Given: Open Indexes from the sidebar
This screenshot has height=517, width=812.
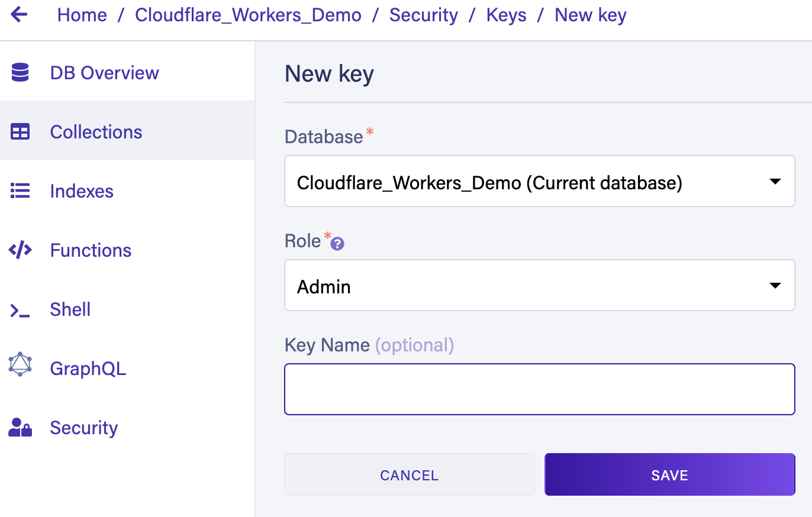Looking at the screenshot, I should pyautogui.click(x=127, y=190).
